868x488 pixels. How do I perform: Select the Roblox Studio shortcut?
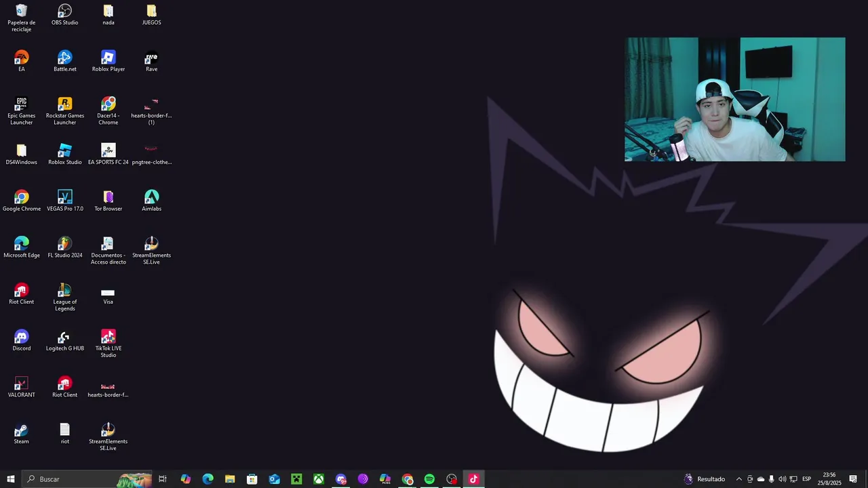coord(65,155)
